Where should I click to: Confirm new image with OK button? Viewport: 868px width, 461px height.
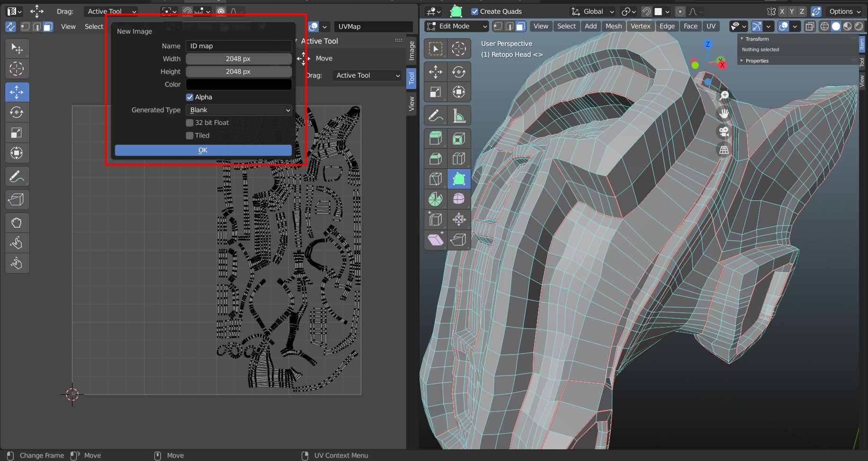pyautogui.click(x=203, y=150)
